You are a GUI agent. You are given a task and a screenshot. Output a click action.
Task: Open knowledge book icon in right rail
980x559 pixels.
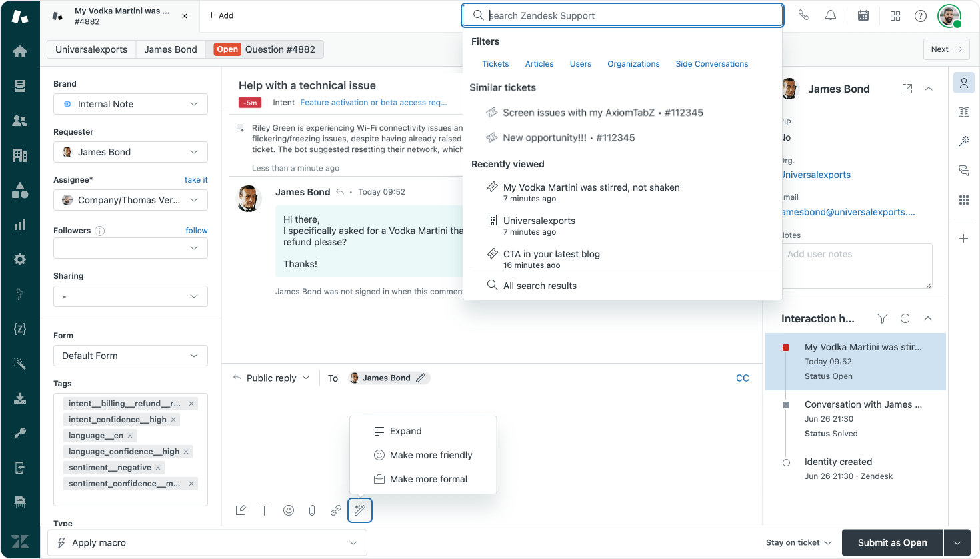(x=964, y=112)
